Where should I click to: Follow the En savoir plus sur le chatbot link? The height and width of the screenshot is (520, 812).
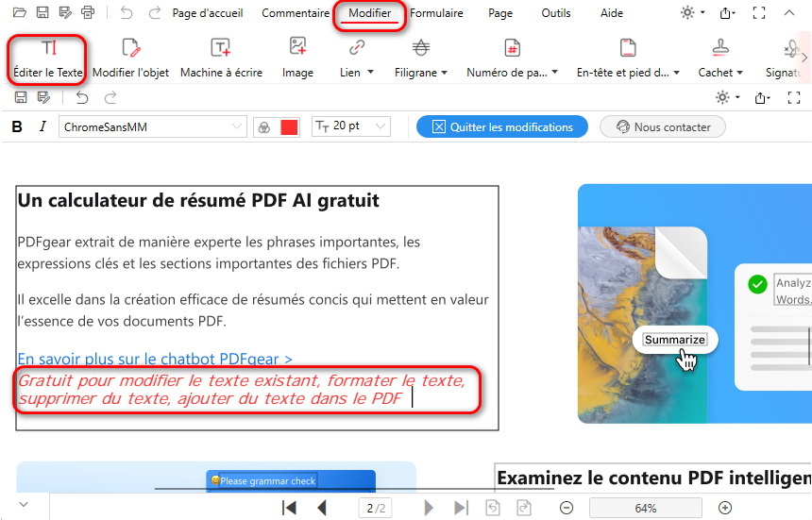point(155,359)
